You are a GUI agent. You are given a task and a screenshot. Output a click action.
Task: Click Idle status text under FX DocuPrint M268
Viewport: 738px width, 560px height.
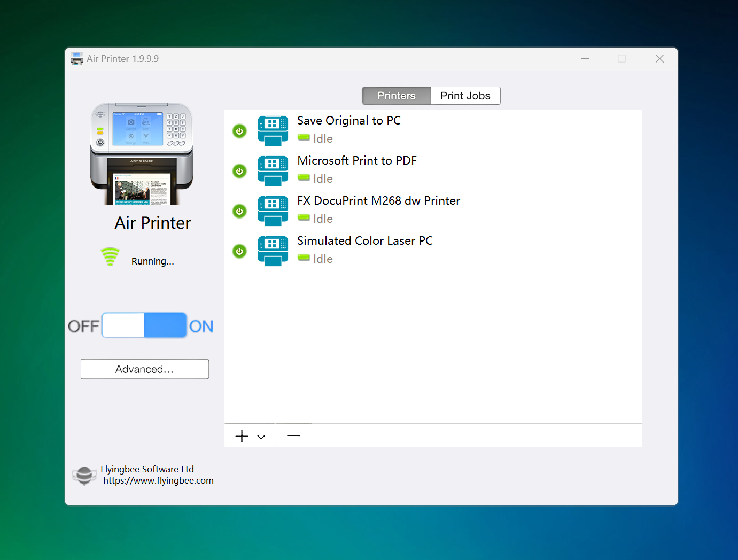(x=323, y=219)
